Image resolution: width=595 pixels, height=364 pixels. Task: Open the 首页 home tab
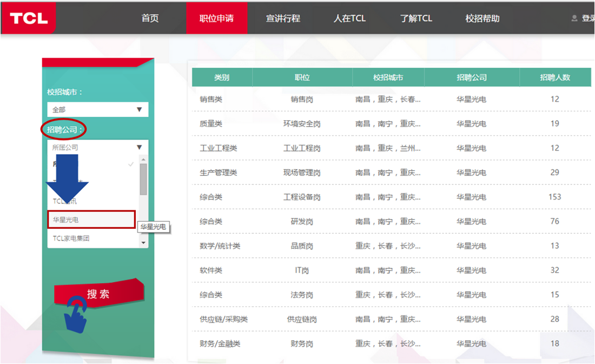(150, 18)
